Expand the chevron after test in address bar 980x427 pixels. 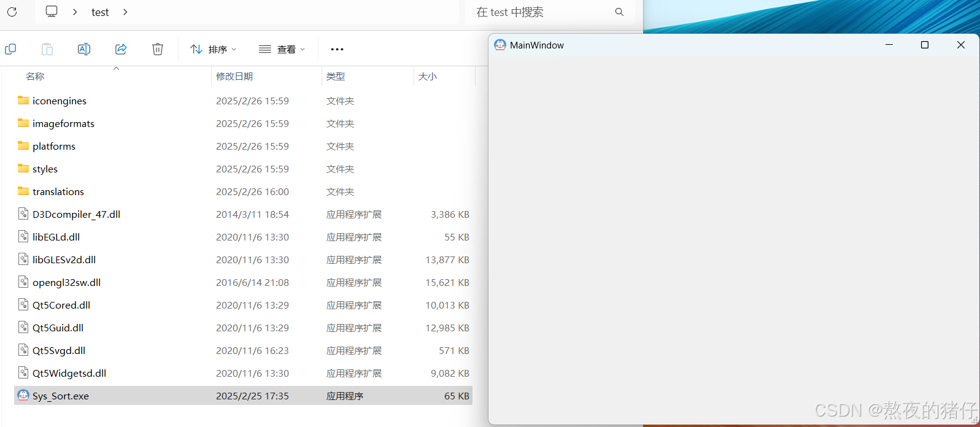(125, 12)
